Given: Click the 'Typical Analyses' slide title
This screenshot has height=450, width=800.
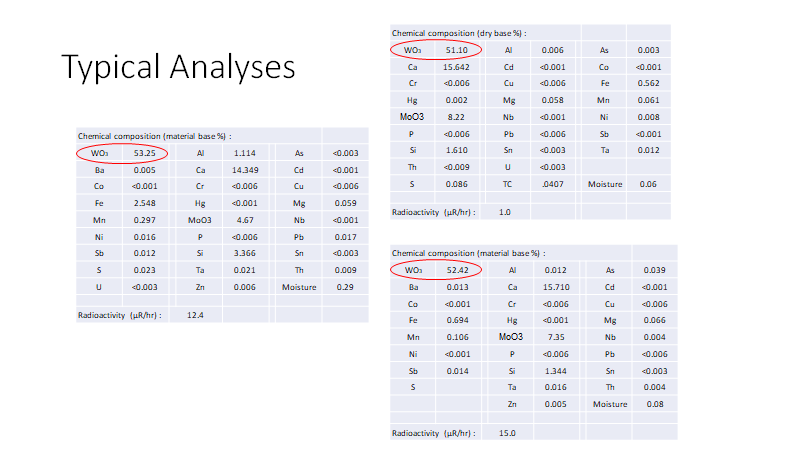Looking at the screenshot, I should 179,67.
